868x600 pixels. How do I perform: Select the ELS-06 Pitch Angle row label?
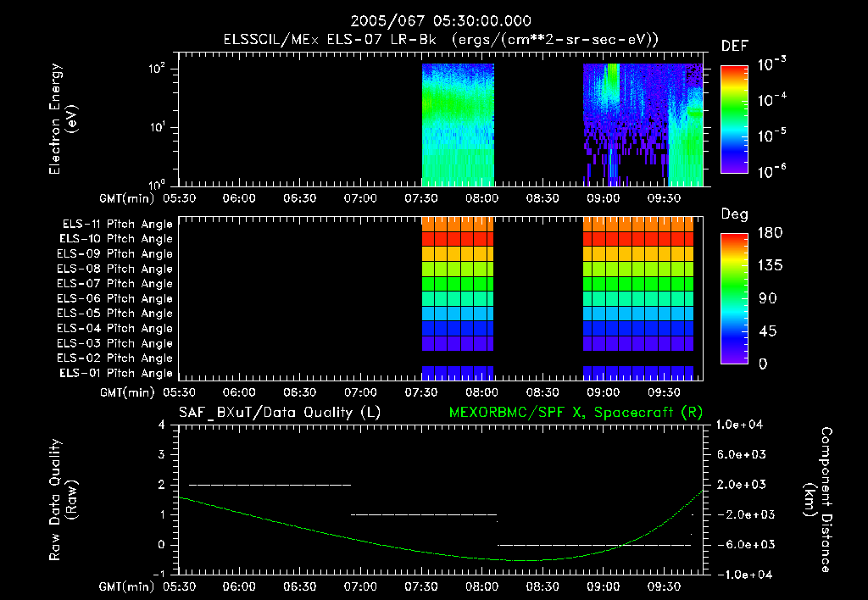[115, 299]
